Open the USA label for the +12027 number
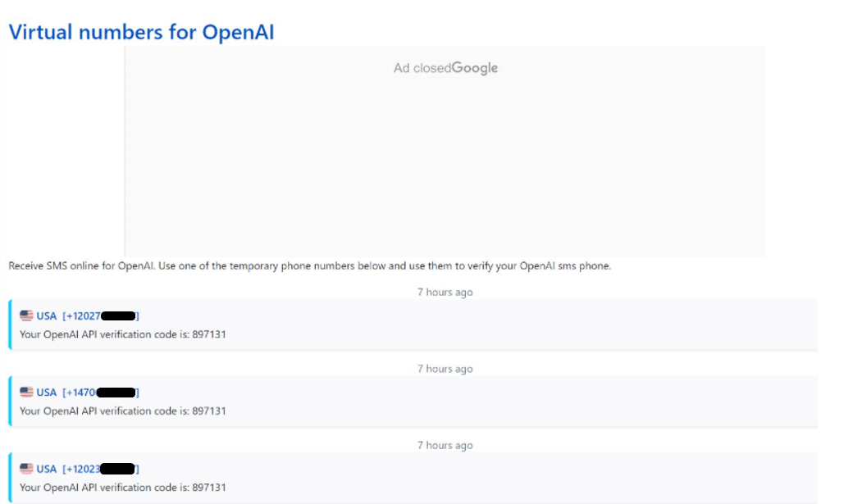 47,316
